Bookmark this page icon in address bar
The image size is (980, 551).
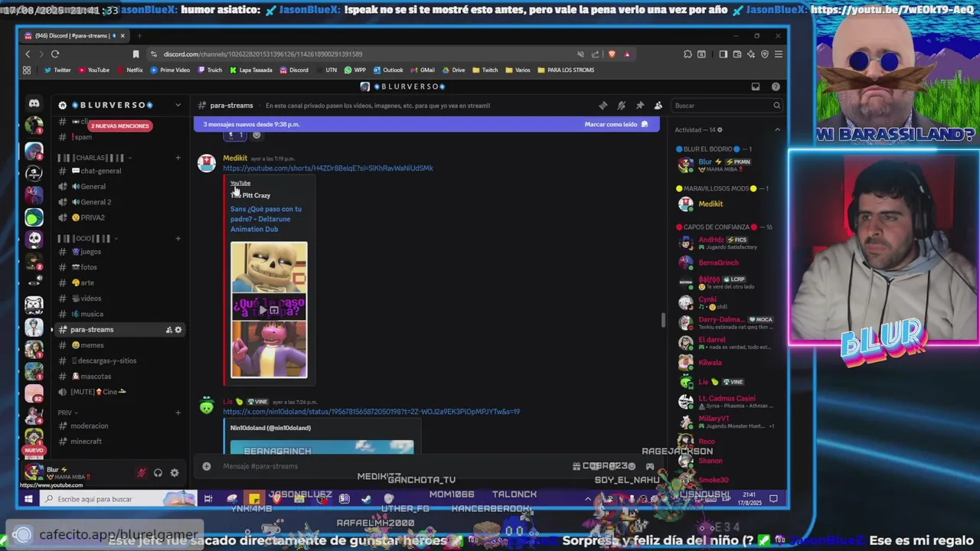point(136,54)
